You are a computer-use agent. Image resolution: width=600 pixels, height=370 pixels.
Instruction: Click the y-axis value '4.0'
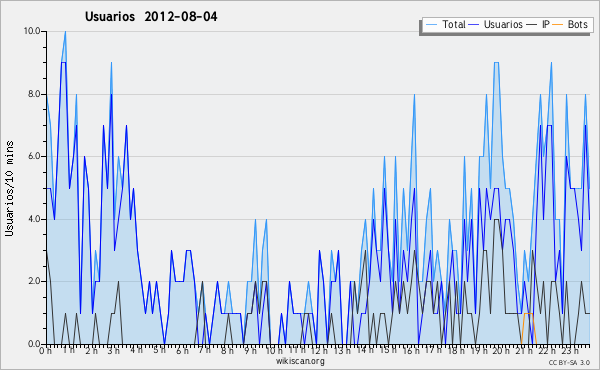pos(34,219)
